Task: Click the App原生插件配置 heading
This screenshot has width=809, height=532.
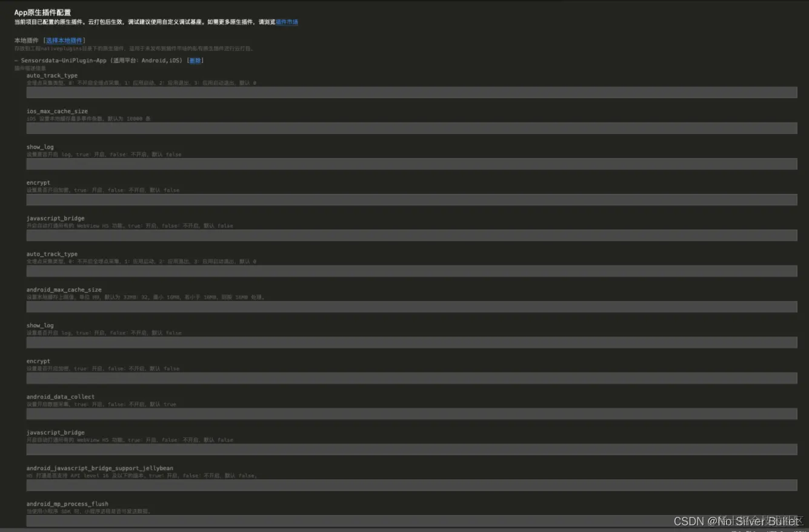Action: click(x=42, y=12)
